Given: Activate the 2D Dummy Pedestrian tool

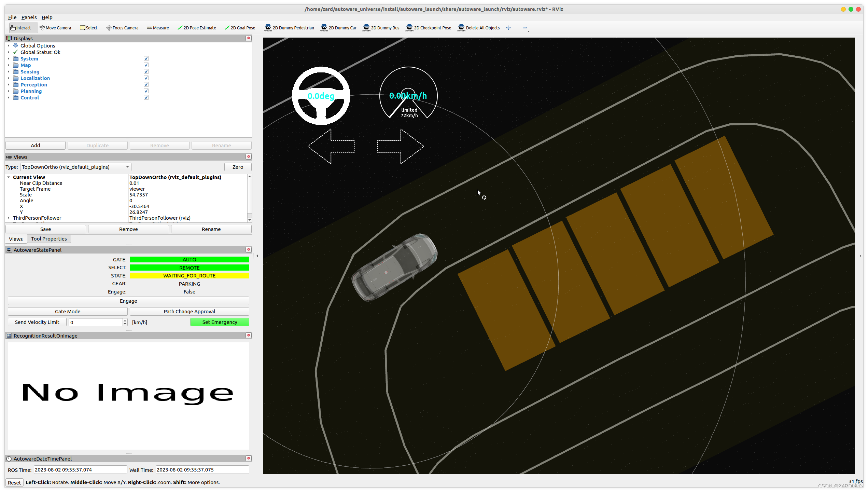Looking at the screenshot, I should (x=289, y=28).
